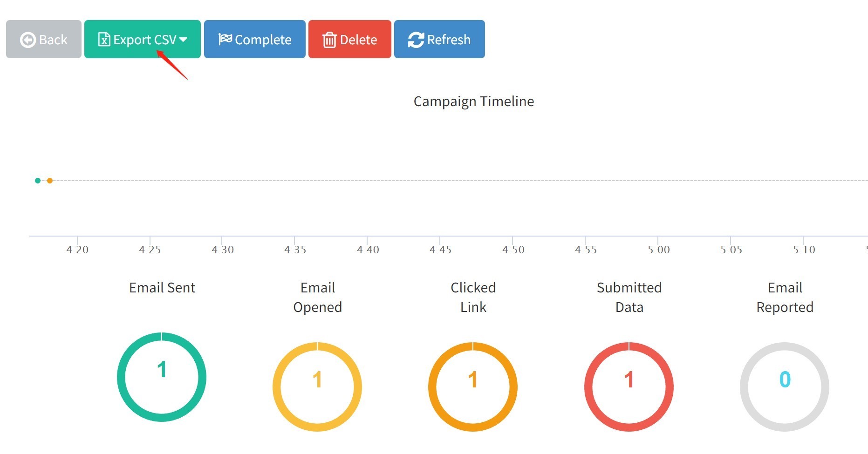Screen dimensions: 868x454
Task: Click the 4:45 timeline axis label
Action: pos(440,250)
